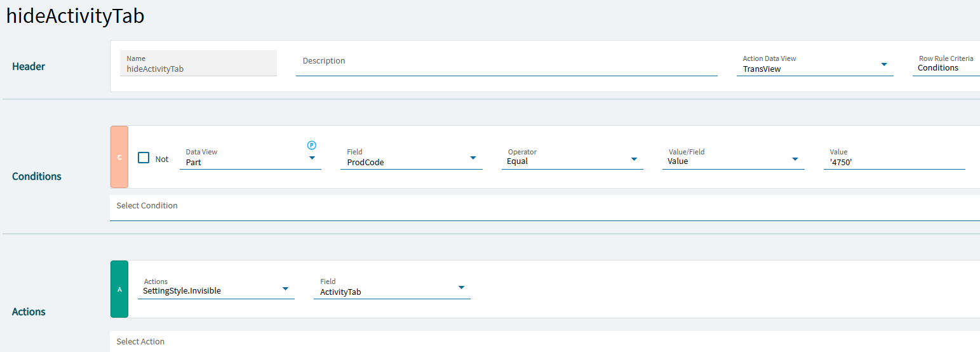The width and height of the screenshot is (980, 352).
Task: Click the blue P icon above Data View
Action: [x=312, y=146]
